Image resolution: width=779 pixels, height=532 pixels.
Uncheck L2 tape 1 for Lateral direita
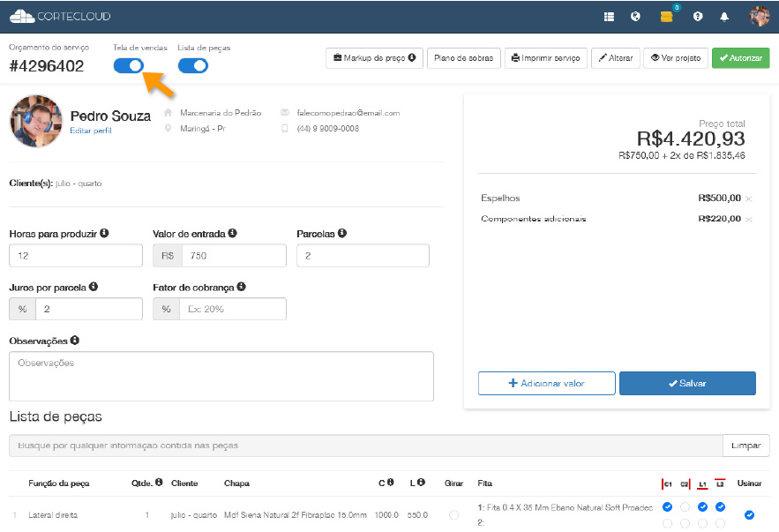[x=720, y=507]
